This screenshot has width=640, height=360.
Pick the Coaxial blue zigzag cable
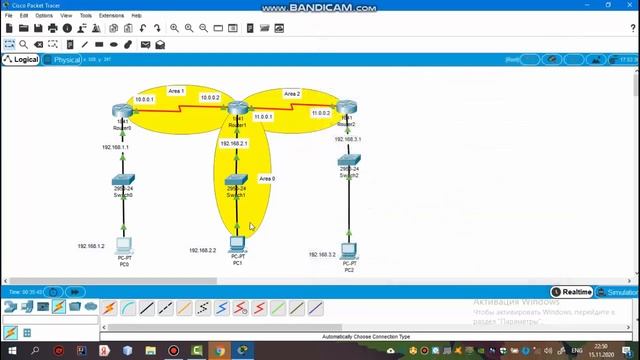222,308
